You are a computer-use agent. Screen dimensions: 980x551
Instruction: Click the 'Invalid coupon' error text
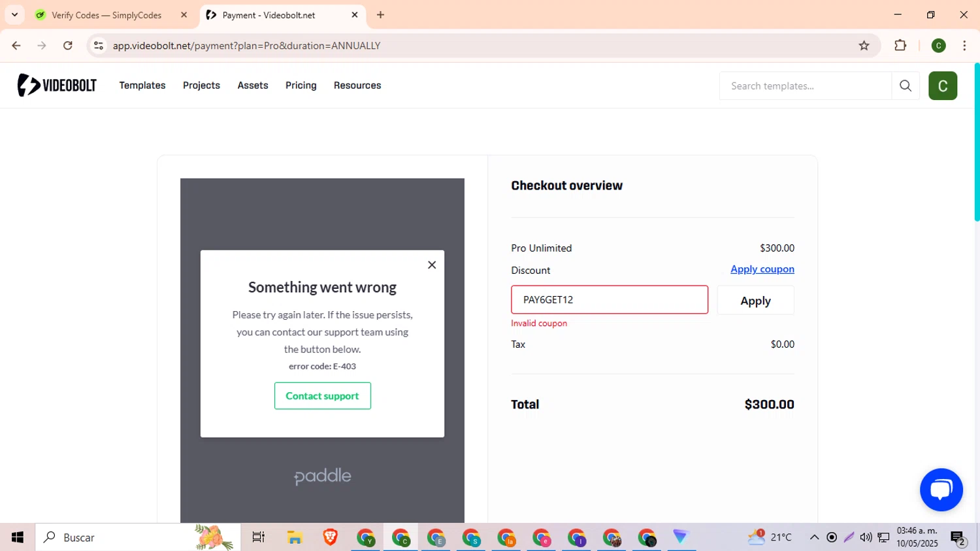click(539, 323)
